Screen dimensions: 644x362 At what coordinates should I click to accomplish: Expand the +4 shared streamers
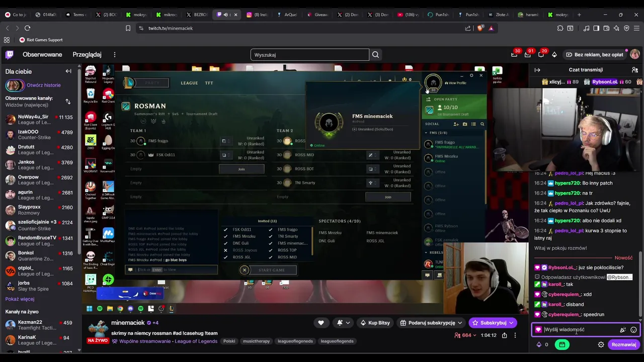coord(155,323)
